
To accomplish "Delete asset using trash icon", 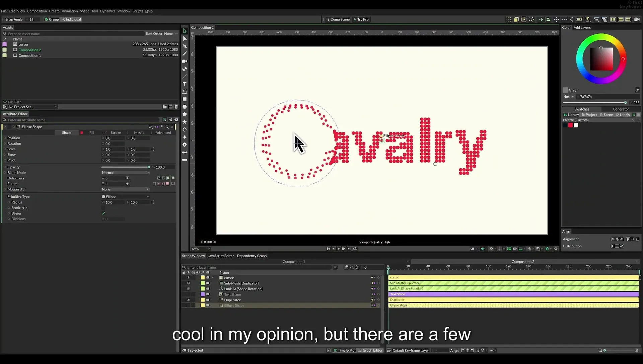I will pyautogui.click(x=176, y=107).
